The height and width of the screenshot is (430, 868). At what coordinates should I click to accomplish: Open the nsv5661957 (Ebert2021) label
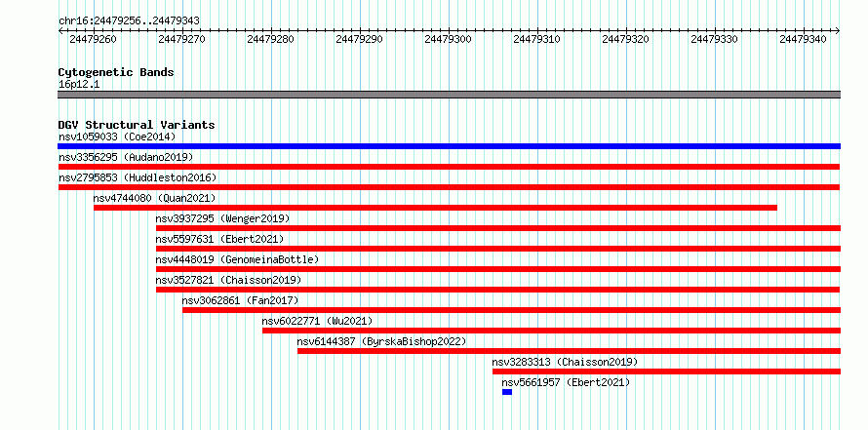pyautogui.click(x=566, y=382)
